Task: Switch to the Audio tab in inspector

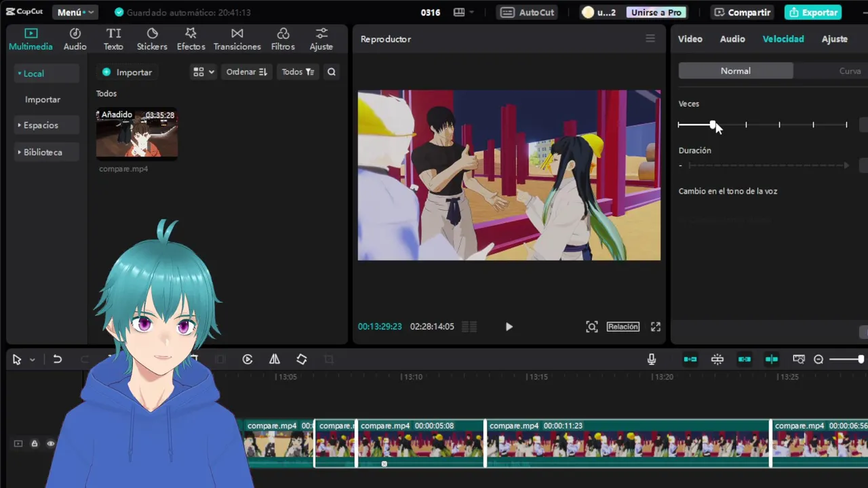Action: click(732, 39)
